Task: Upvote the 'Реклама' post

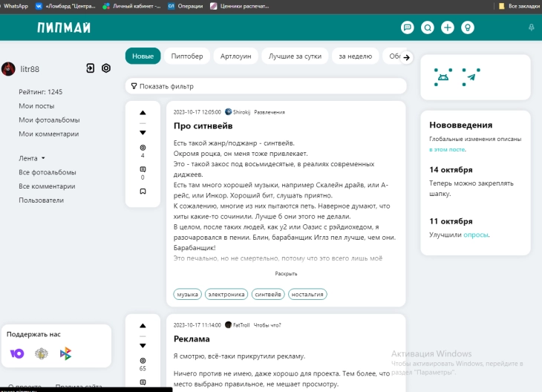Action: pyautogui.click(x=143, y=326)
